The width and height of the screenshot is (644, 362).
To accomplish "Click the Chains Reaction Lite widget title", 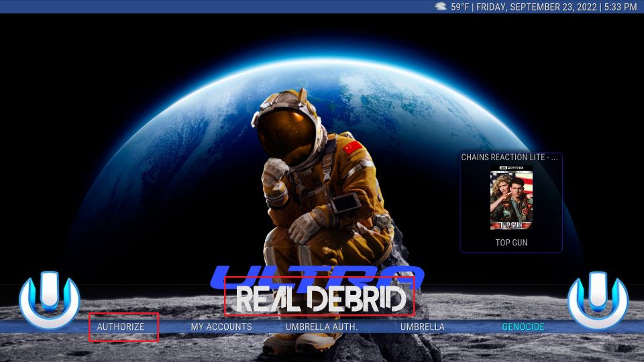I will [x=510, y=157].
